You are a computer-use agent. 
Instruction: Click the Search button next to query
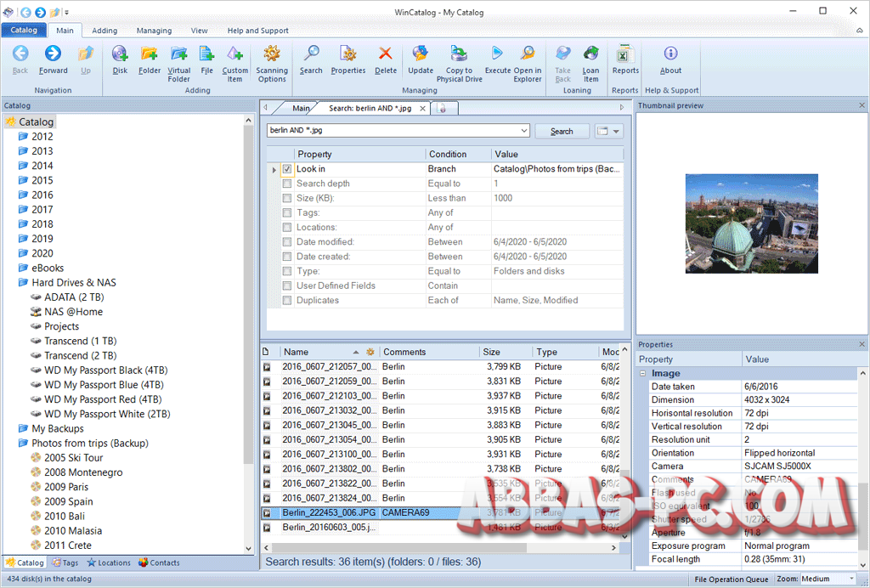(562, 132)
